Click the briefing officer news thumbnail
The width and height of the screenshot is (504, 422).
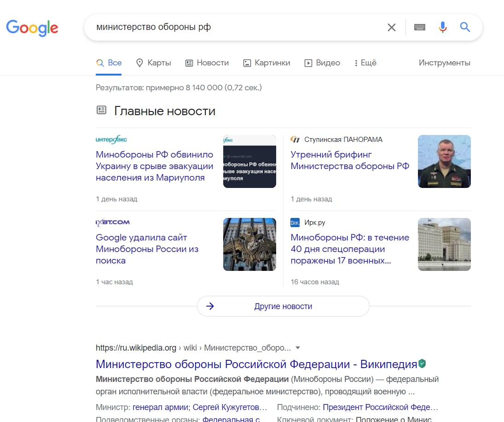[444, 161]
